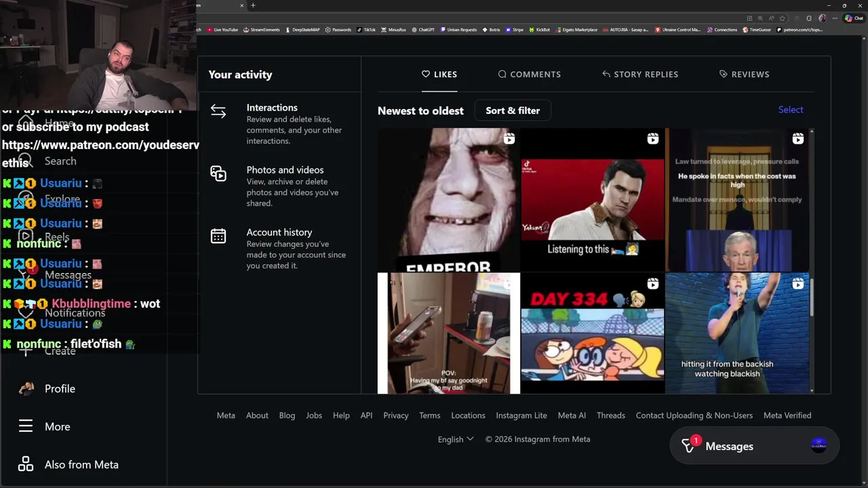868x488 pixels.
Task: Open a new browser tab with plus
Action: [253, 5]
